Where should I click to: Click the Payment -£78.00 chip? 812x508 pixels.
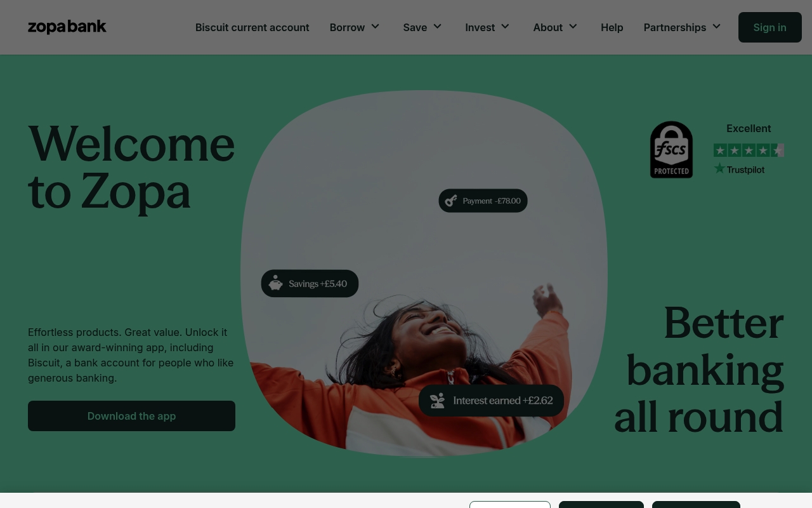pos(483,201)
